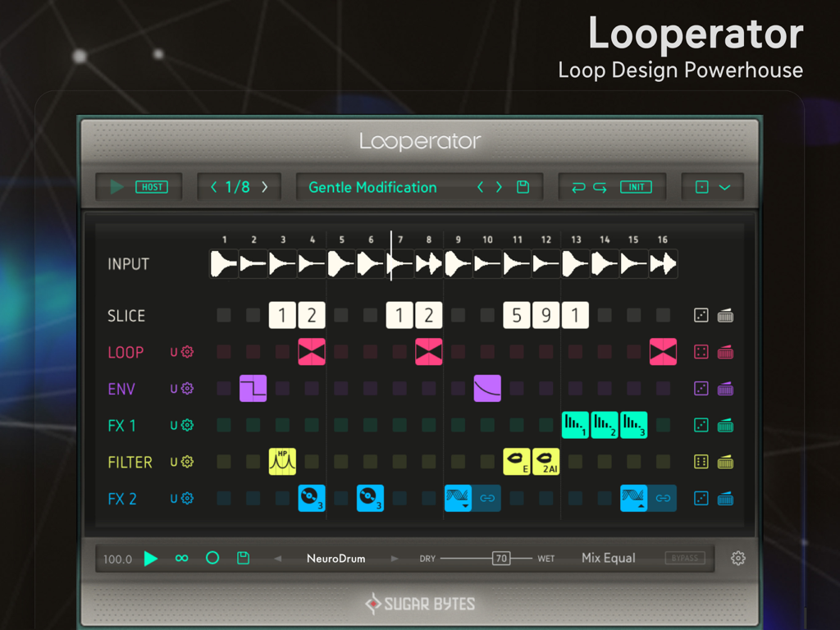840x630 pixels.
Task: Expand the dropdown chevron at the top right
Action: pyautogui.click(x=725, y=186)
